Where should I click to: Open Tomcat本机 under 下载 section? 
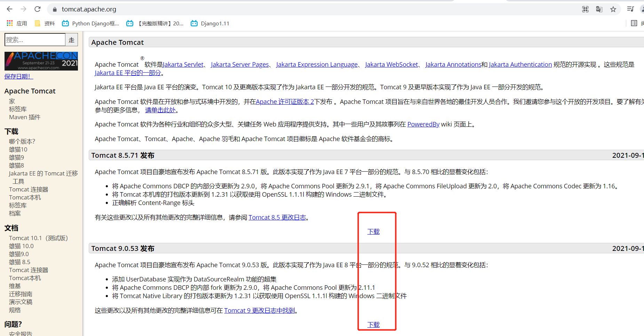[x=25, y=197]
